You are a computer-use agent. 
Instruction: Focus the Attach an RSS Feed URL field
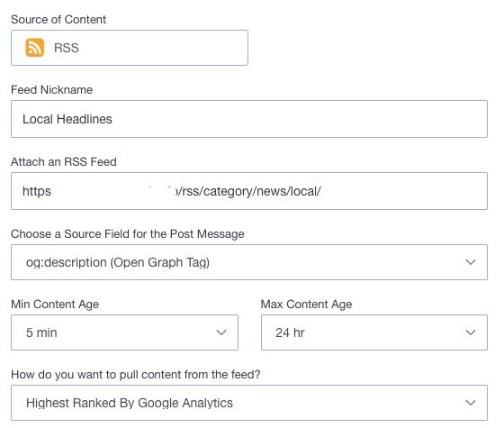click(x=249, y=191)
